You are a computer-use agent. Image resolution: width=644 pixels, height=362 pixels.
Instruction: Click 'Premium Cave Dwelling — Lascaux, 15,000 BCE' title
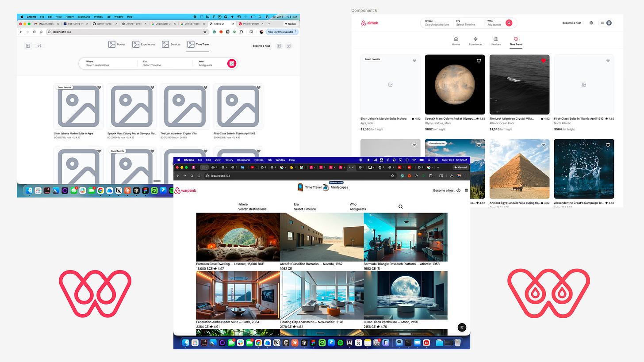(230, 264)
